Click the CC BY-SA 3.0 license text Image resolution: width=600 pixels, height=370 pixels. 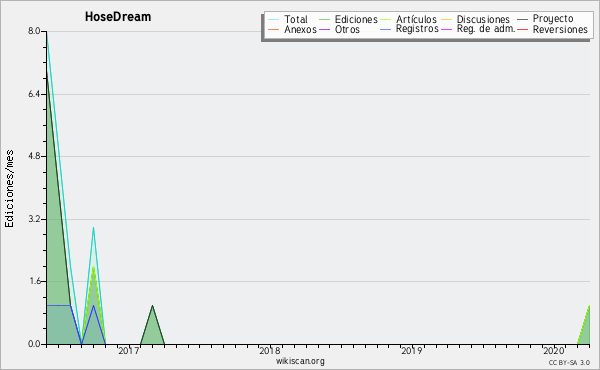[569, 362]
